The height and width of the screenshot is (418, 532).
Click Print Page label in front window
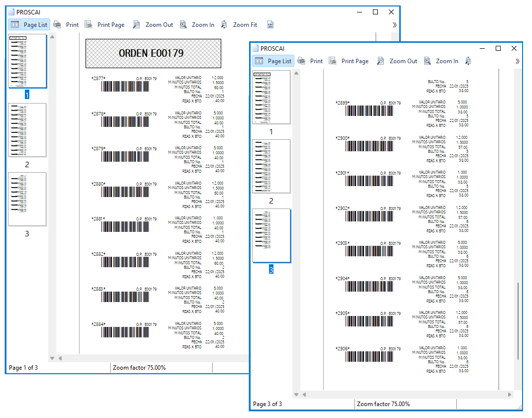click(355, 61)
